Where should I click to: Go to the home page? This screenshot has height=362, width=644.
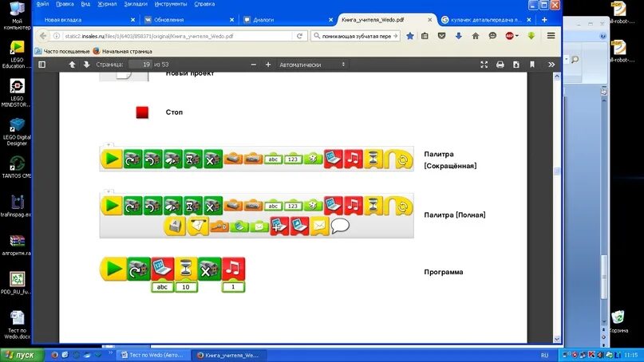pos(475,36)
